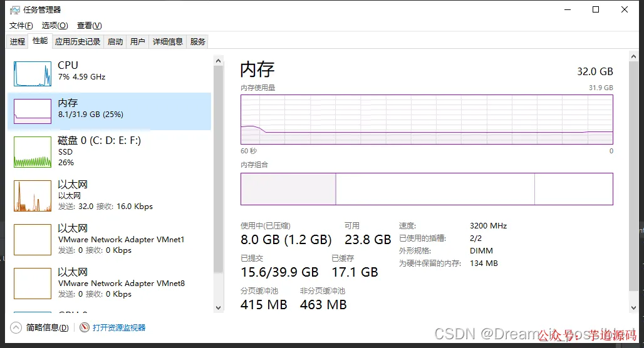Viewport: 644px width, 348px height.
Task: Select the 内存 memory graph thumbnail
Action: click(x=33, y=111)
